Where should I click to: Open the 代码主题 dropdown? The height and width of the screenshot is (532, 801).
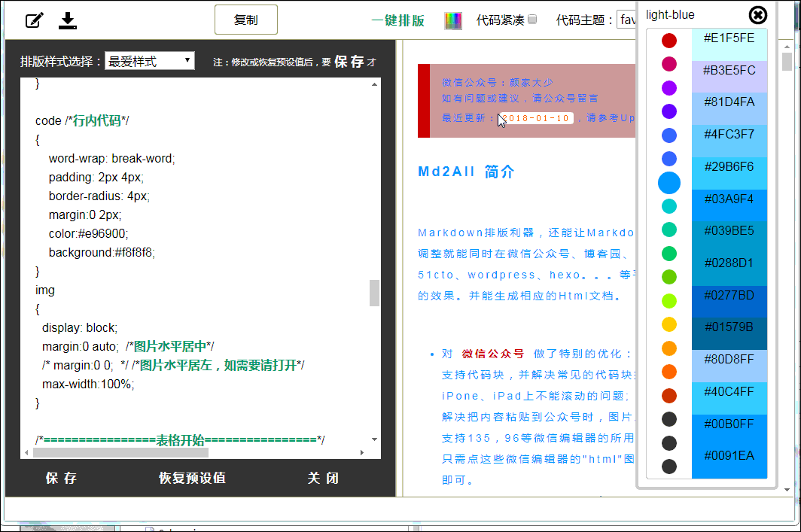(626, 20)
